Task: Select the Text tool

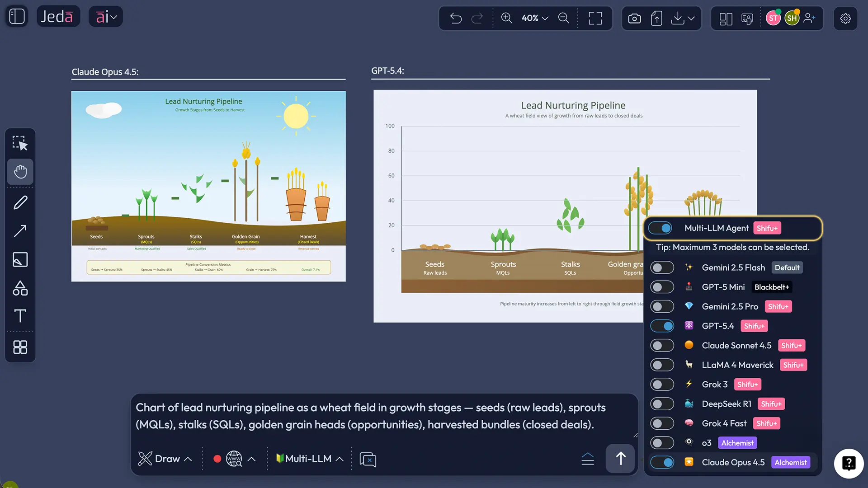Action: coord(20,316)
